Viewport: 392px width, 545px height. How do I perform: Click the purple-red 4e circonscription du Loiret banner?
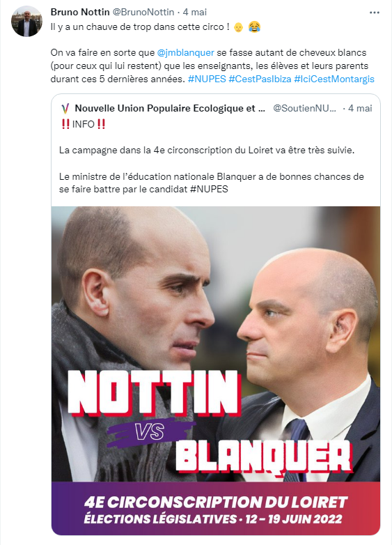[x=216, y=508]
